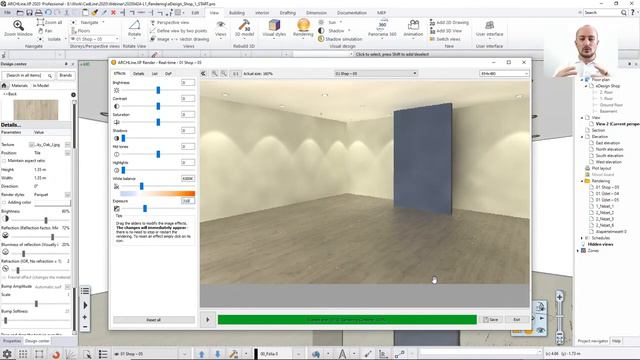Viewport: 640px width, 360px height.
Task: Click Design center settings gear icon
Action: 73,95
